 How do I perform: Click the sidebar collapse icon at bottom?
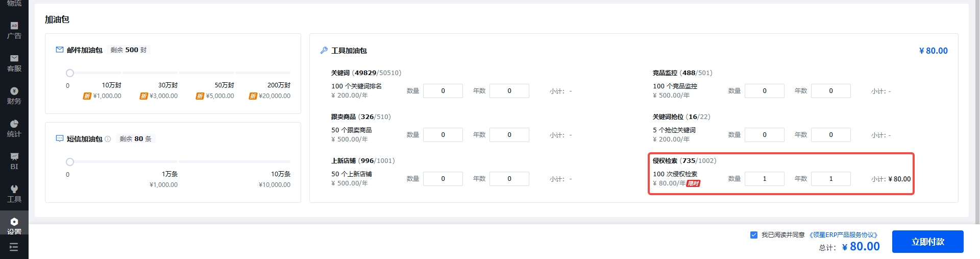point(14,247)
